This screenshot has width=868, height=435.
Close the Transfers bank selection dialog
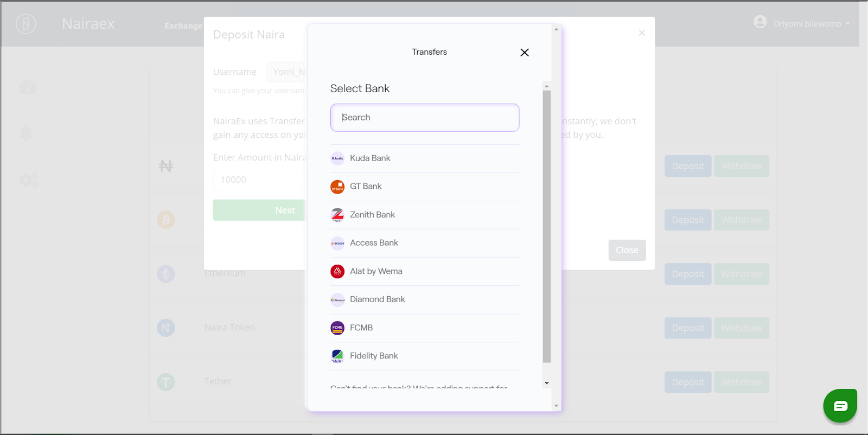click(x=524, y=53)
